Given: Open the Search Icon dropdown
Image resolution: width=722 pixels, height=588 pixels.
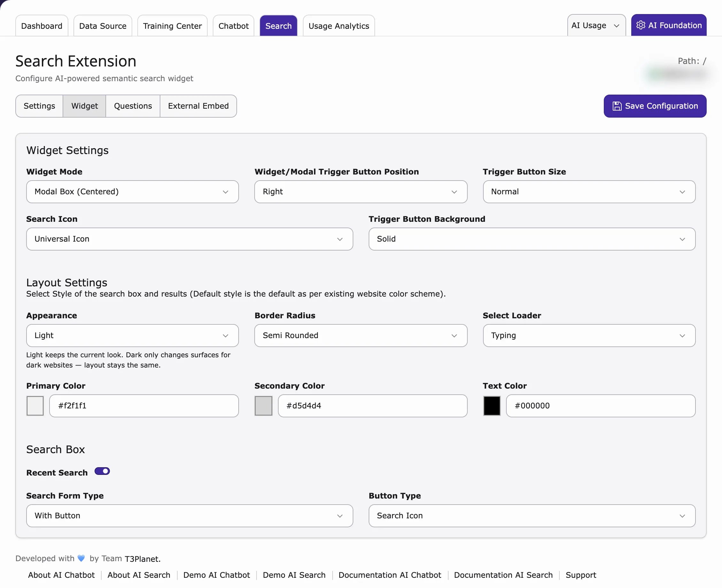Looking at the screenshot, I should coord(190,239).
